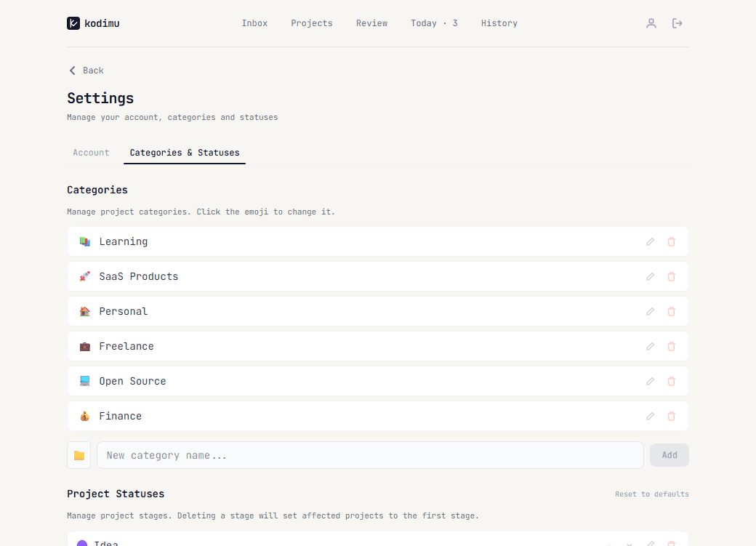
Task: Edit the Open Source category
Action: click(651, 382)
